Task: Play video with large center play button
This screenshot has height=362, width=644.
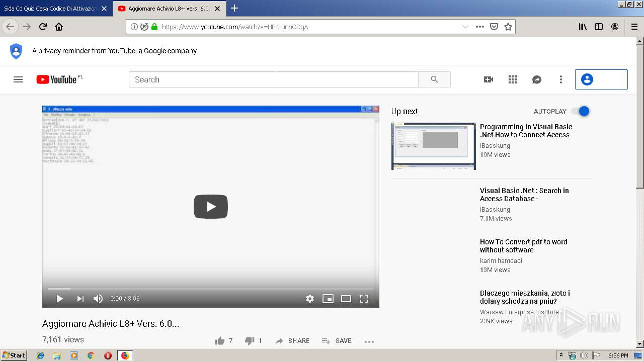Action: [211, 207]
